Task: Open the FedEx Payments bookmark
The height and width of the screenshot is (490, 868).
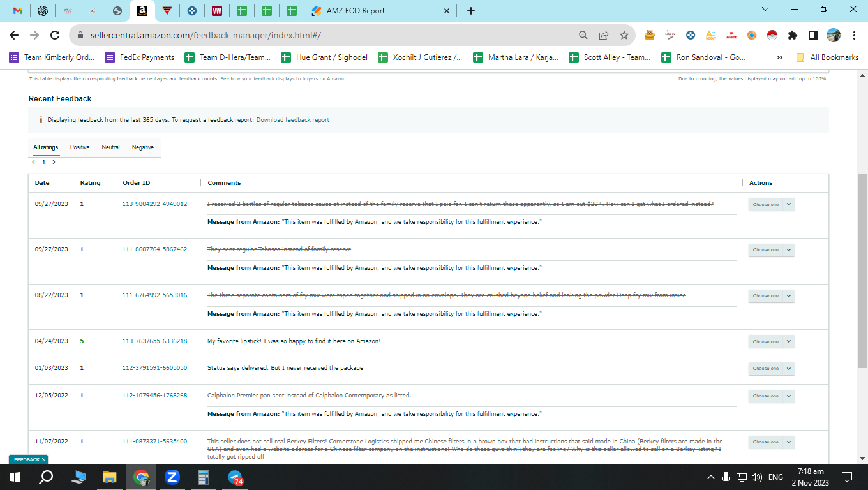Action: click(x=140, y=57)
